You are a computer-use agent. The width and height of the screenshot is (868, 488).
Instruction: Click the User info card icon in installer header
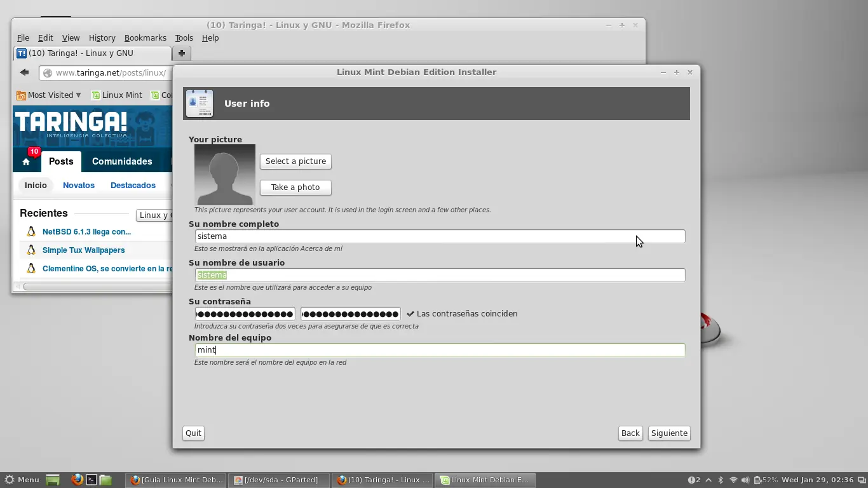coord(200,104)
